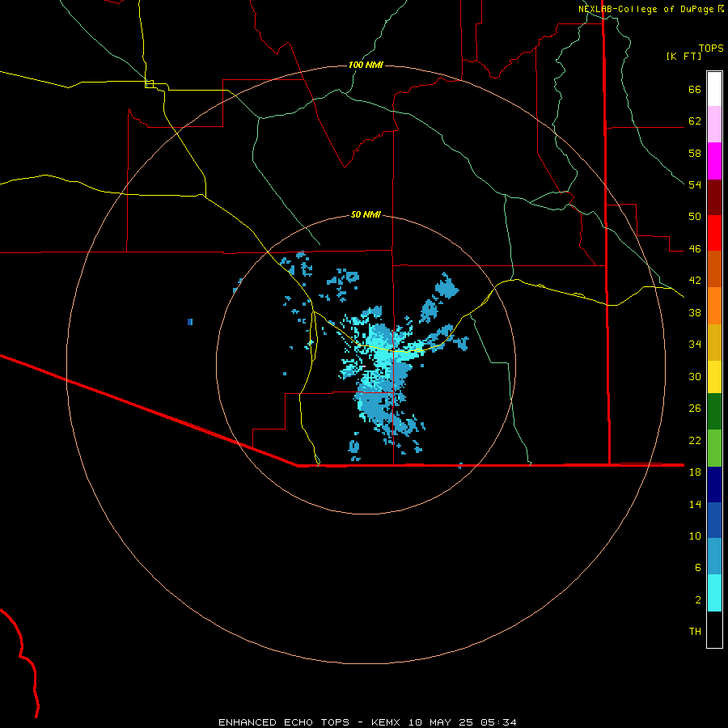Viewport: 728px width, 728px height.
Task: Select the dark red 50 K FT swatch
Action: tap(714, 197)
